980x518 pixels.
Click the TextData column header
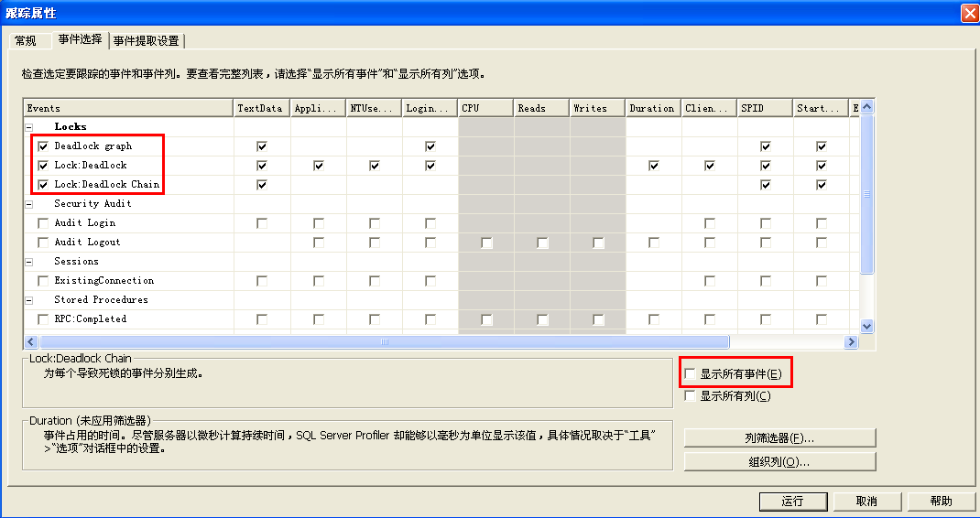[262, 108]
